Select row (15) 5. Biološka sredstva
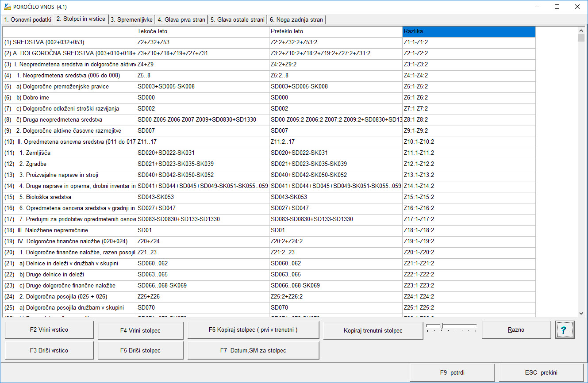This screenshot has width=588, height=383. click(x=69, y=197)
